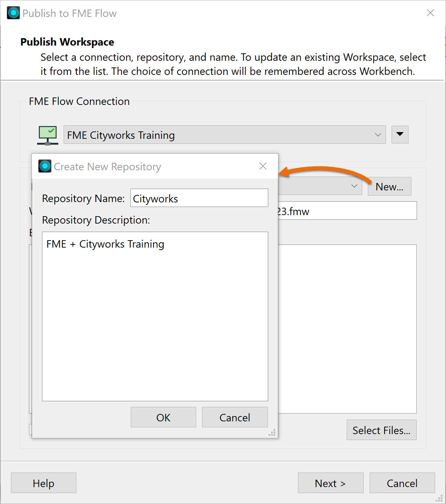Edit the Repository Name field showing Cityworks
This screenshot has height=504, width=446.
tap(199, 198)
